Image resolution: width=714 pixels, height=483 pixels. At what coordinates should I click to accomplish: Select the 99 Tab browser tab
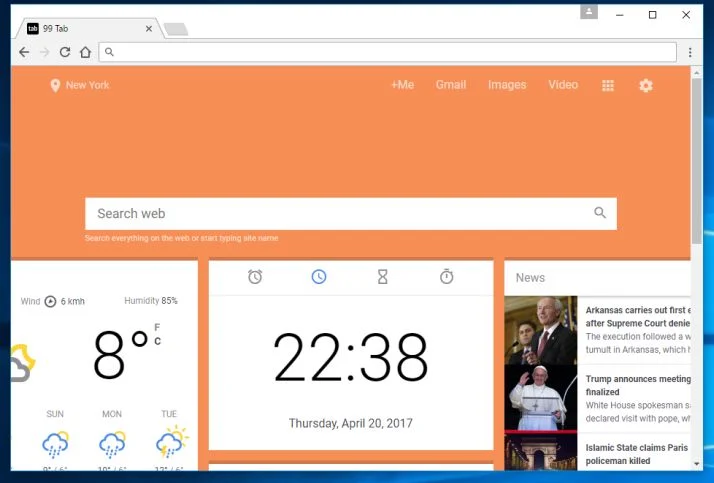tap(89, 29)
